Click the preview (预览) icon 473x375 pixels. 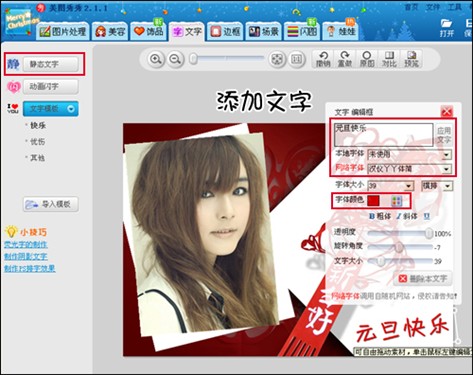(411, 59)
